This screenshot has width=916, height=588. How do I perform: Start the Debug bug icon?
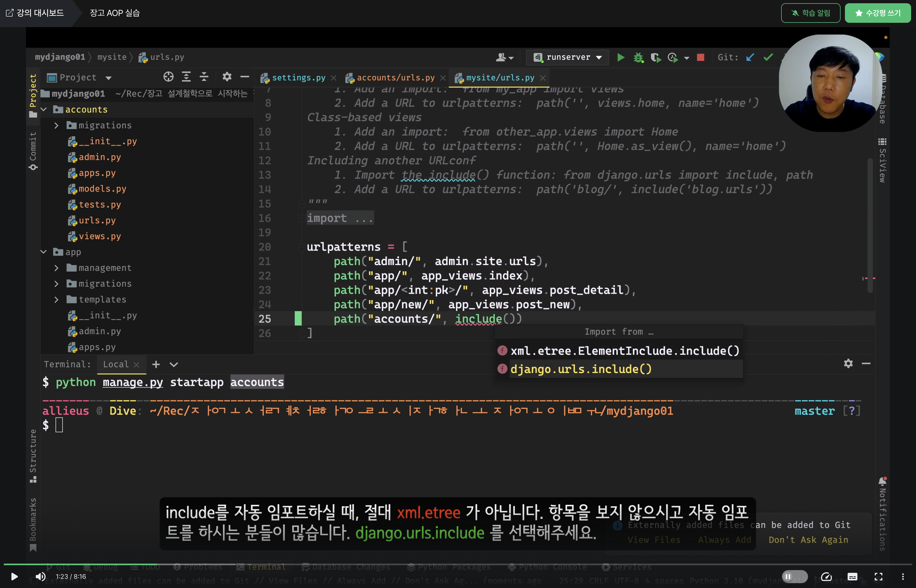tap(638, 57)
